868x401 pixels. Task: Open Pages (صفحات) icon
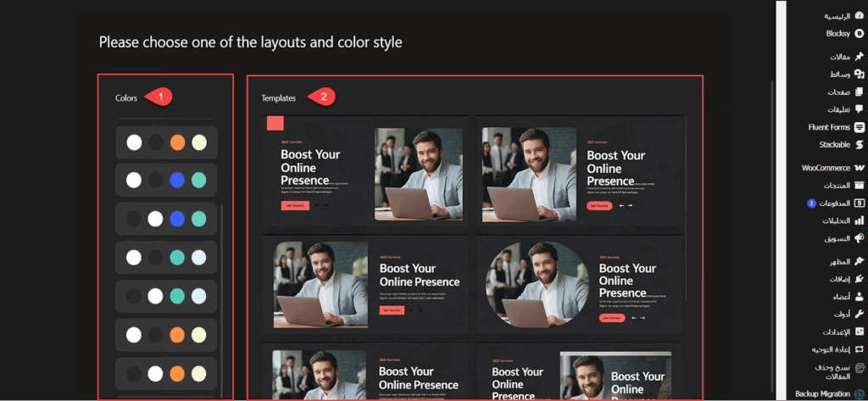pos(859,92)
